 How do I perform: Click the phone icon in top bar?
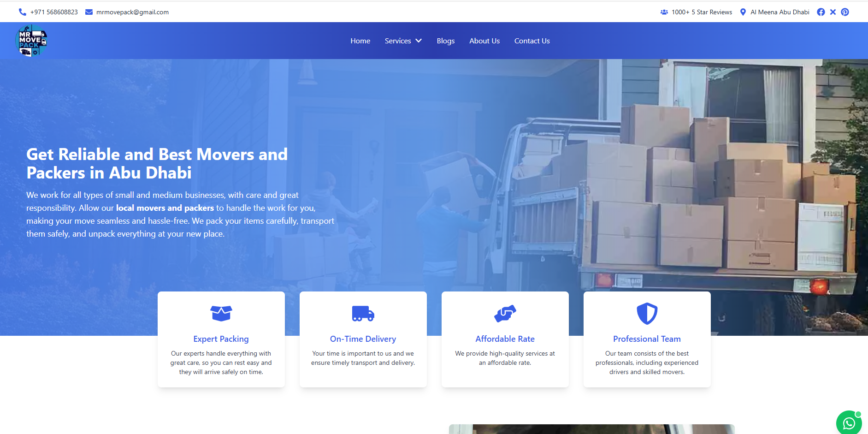22,12
